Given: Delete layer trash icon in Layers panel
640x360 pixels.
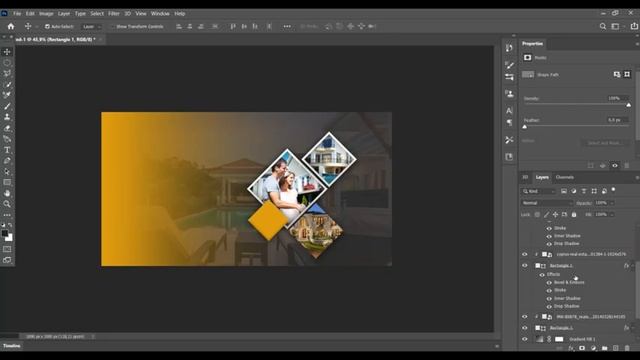Looking at the screenshot, I should tap(627, 348).
